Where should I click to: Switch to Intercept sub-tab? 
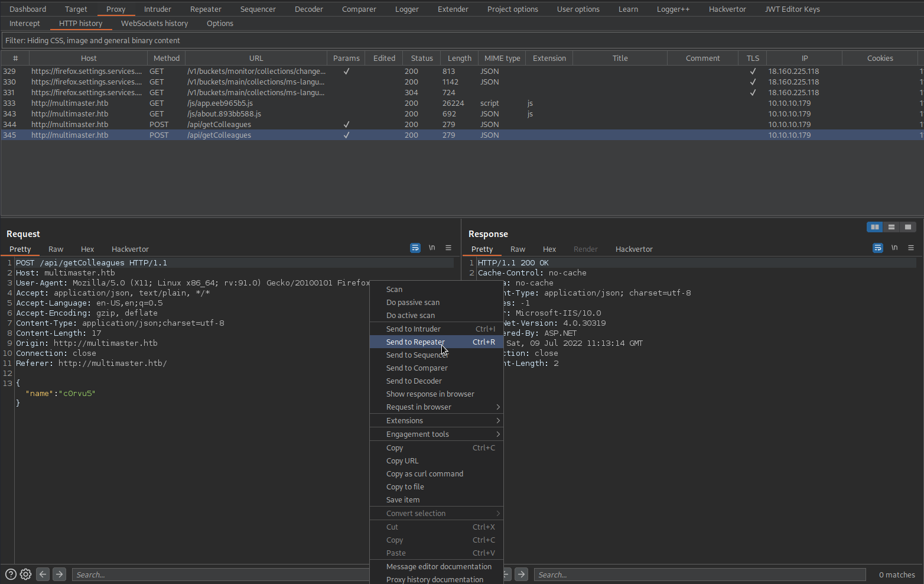pyautogui.click(x=25, y=23)
